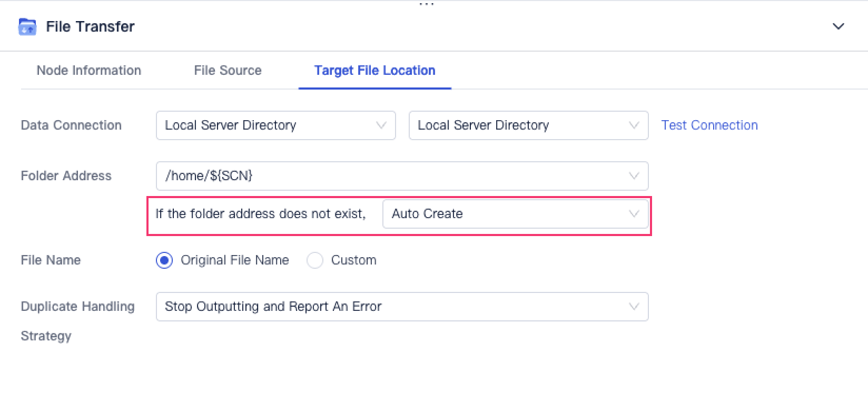The height and width of the screenshot is (411, 868).
Task: Click the panel drag handle dots at top
Action: click(x=427, y=4)
